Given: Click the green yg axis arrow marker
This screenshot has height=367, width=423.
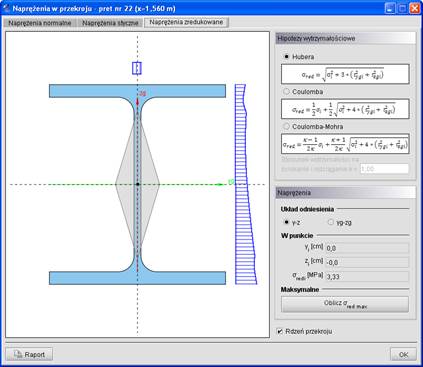Looking at the screenshot, I should (220, 184).
